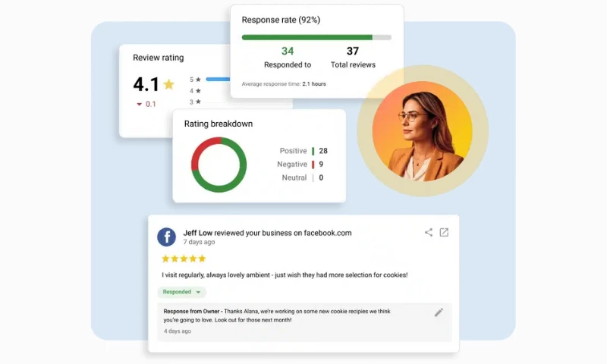This screenshot has height=364, width=607.
Task: Click the 5 star row label
Action: click(195, 79)
